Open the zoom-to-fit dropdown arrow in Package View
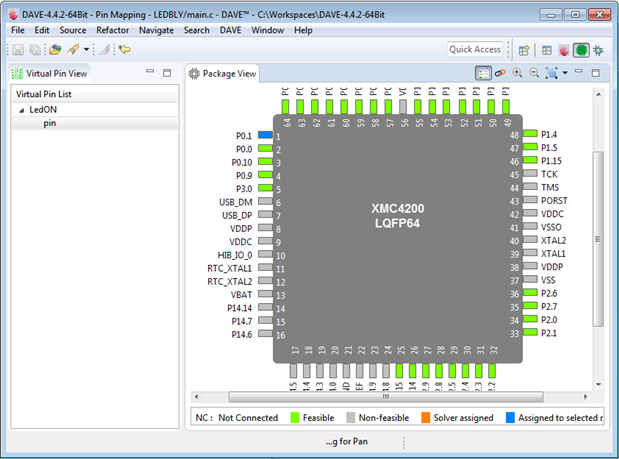619x459 pixels. 565,73
